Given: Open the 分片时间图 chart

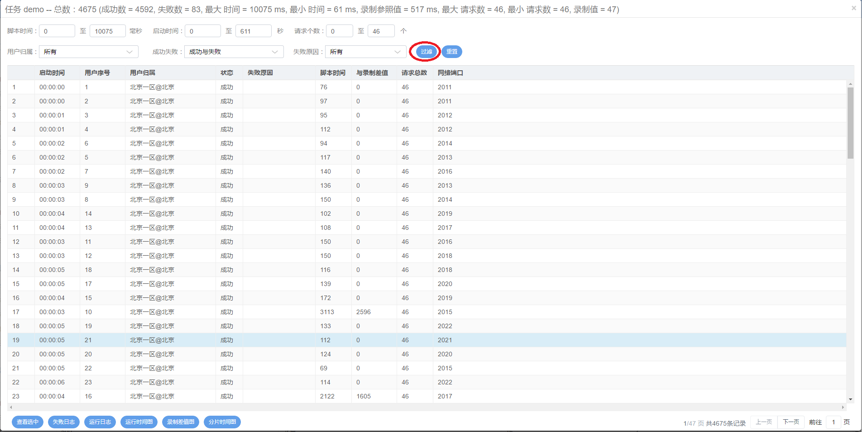Looking at the screenshot, I should 222,422.
